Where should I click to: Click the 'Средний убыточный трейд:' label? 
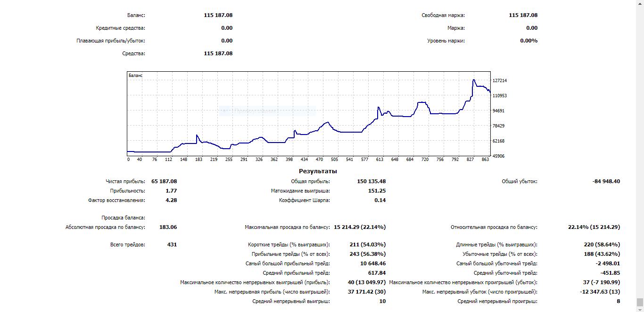[x=505, y=273]
